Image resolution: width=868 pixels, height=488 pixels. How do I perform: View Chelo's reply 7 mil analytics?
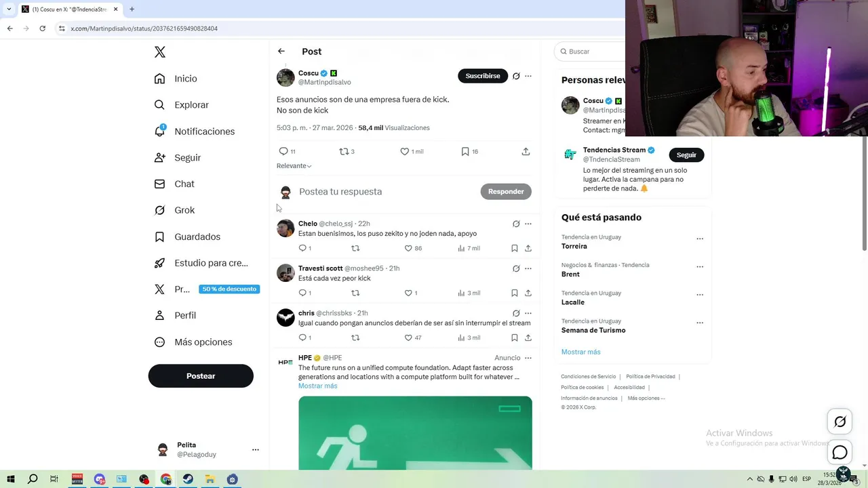(469, 248)
